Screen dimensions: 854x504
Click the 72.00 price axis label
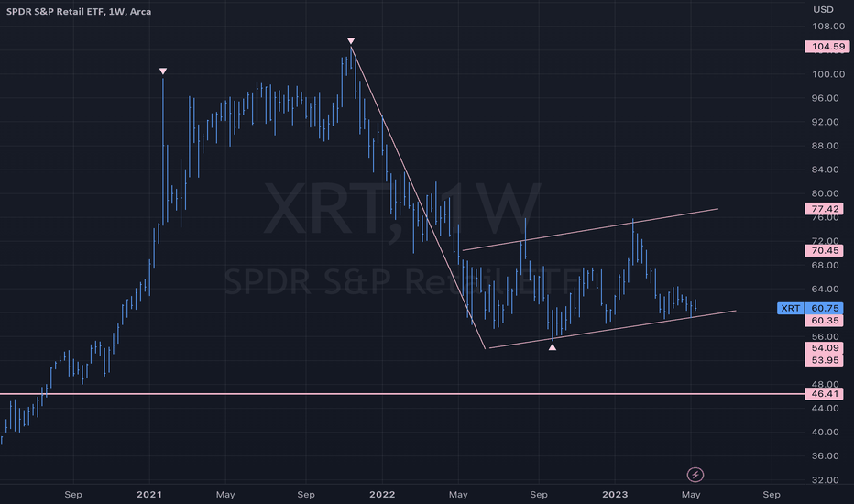(825, 240)
